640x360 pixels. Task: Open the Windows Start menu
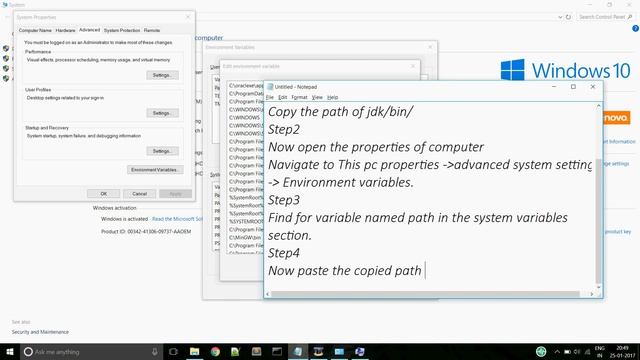click(x=10, y=351)
